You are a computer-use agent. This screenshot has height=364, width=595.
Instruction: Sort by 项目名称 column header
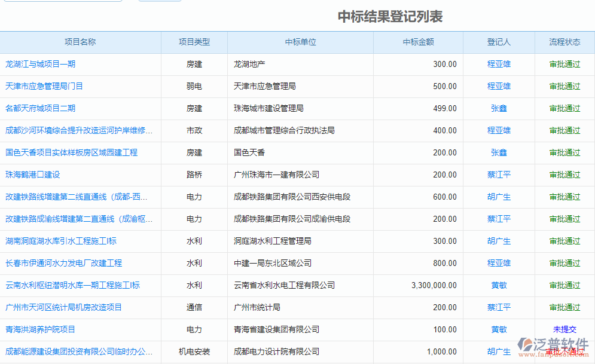point(80,42)
